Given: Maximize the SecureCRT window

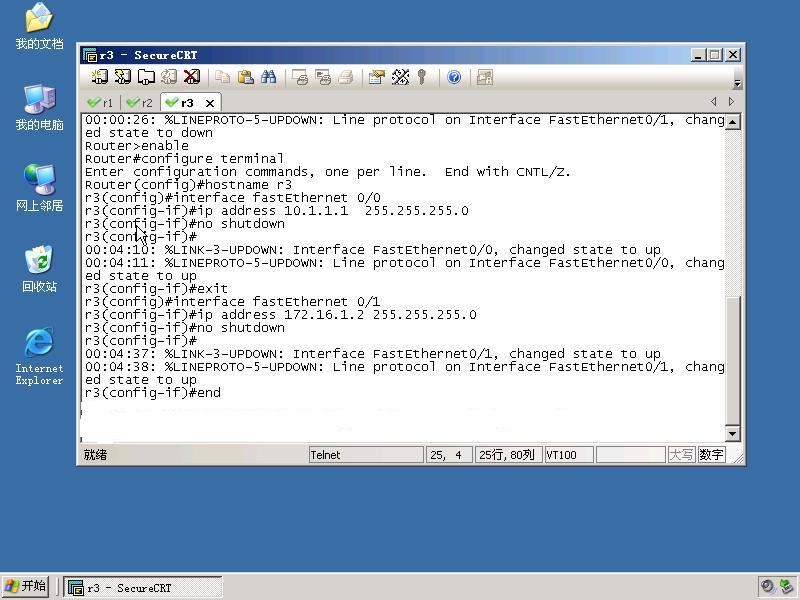Looking at the screenshot, I should click(x=715, y=55).
